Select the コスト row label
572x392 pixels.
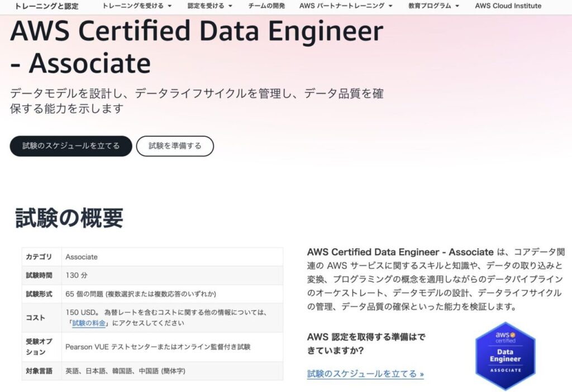(x=35, y=318)
